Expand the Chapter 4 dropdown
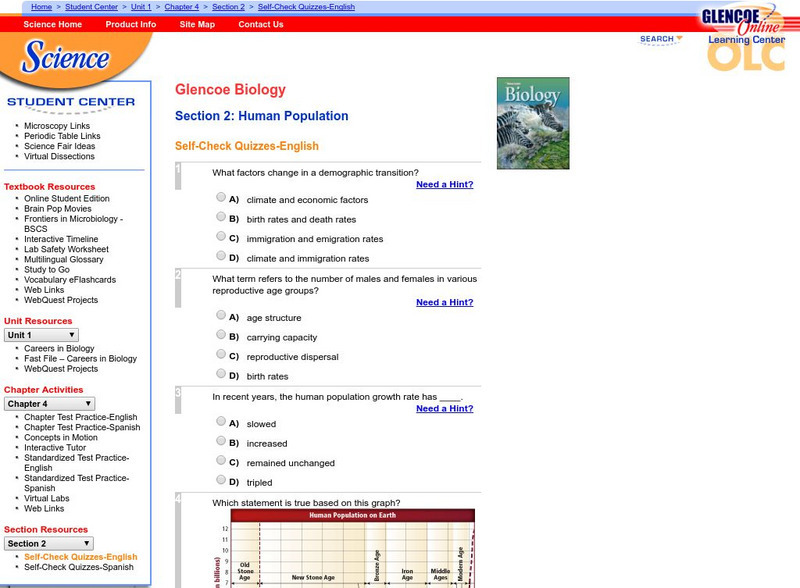This screenshot has width=800, height=588. click(49, 404)
